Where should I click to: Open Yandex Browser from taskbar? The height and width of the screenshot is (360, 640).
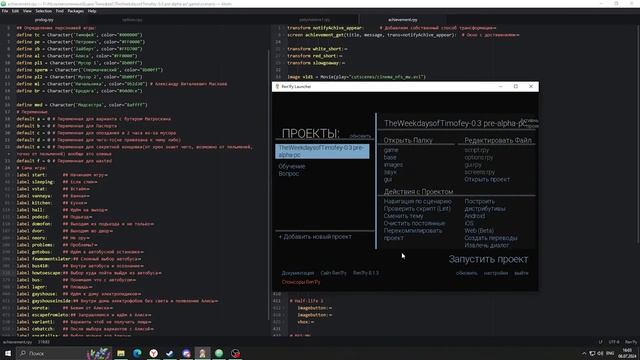pos(153,353)
